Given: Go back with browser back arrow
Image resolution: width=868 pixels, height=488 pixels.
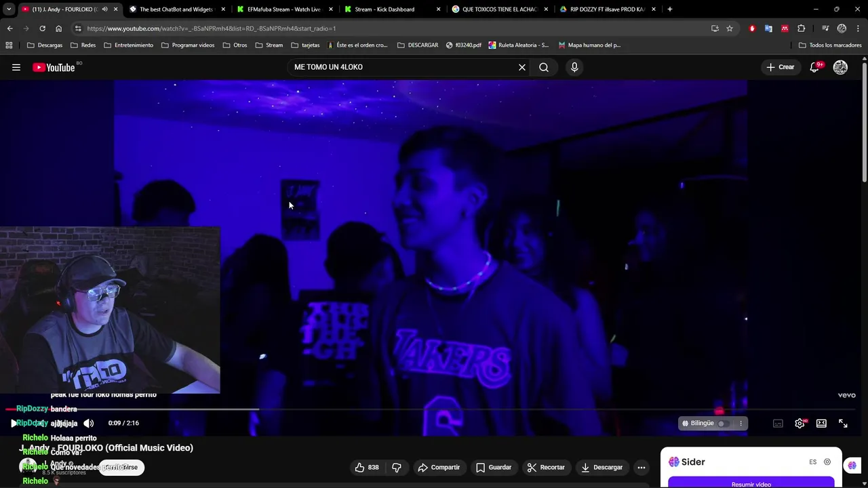Looking at the screenshot, I should (x=9, y=28).
